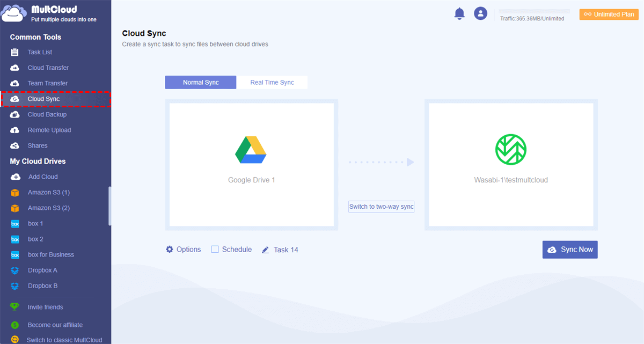Click the Remote Upload cloud icon
Viewport: 644px width, 344px height.
(15, 130)
